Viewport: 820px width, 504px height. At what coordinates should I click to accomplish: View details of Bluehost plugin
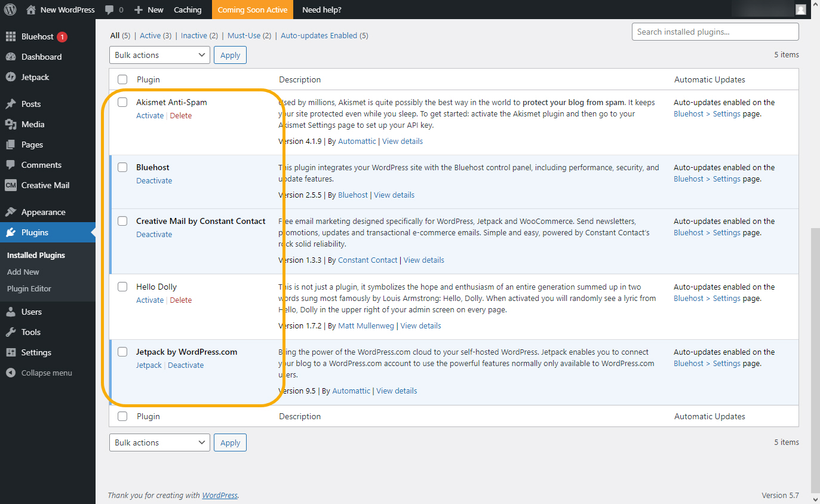[394, 195]
